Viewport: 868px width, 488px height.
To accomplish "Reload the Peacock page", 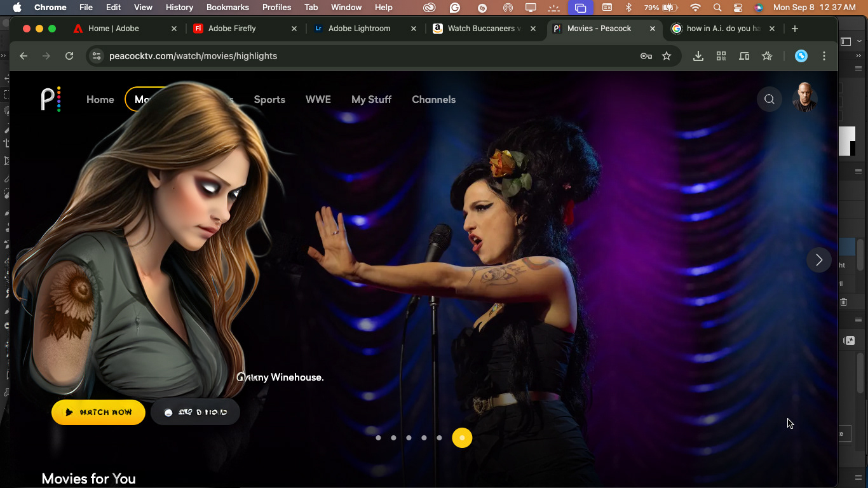I will (x=69, y=56).
